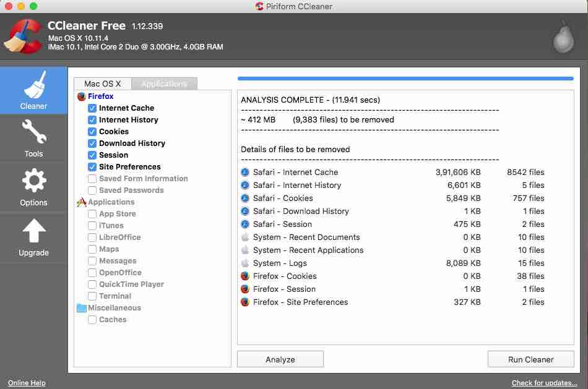Tick the OpenOffice checkbox
The height and width of the screenshot is (389, 588).
click(92, 273)
